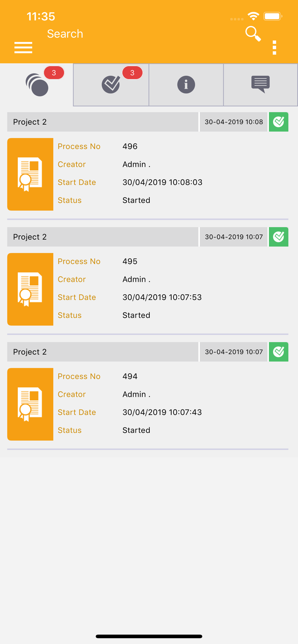
Task: Open the information tab
Action: 186,85
